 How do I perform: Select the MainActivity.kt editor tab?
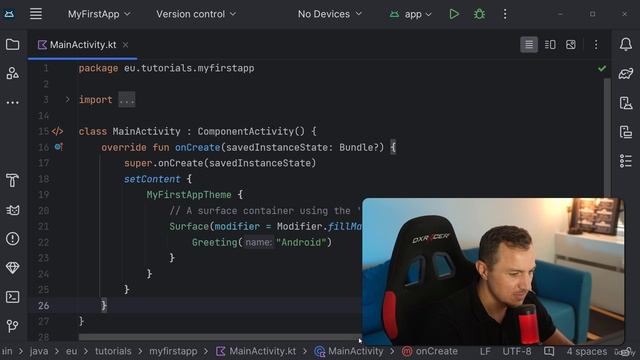tap(83, 44)
